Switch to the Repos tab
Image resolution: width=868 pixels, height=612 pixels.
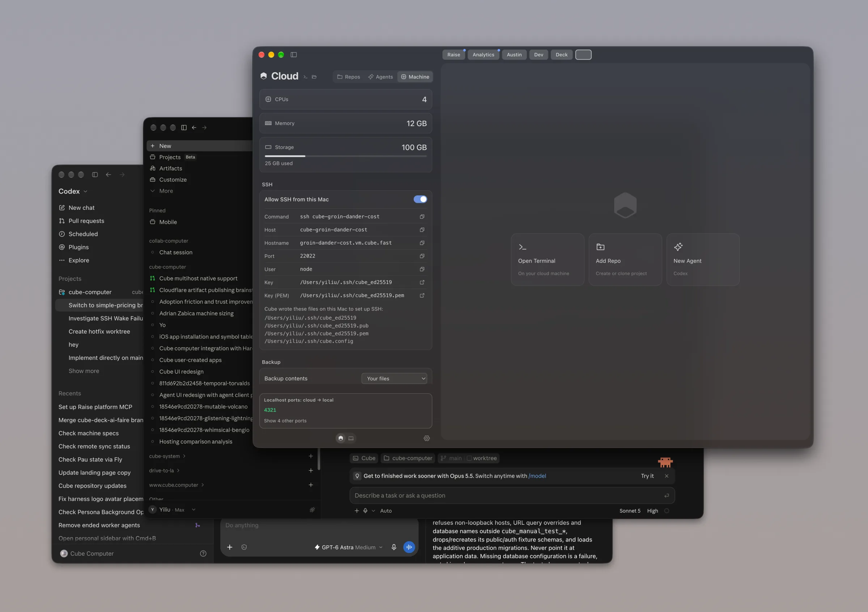pos(349,77)
